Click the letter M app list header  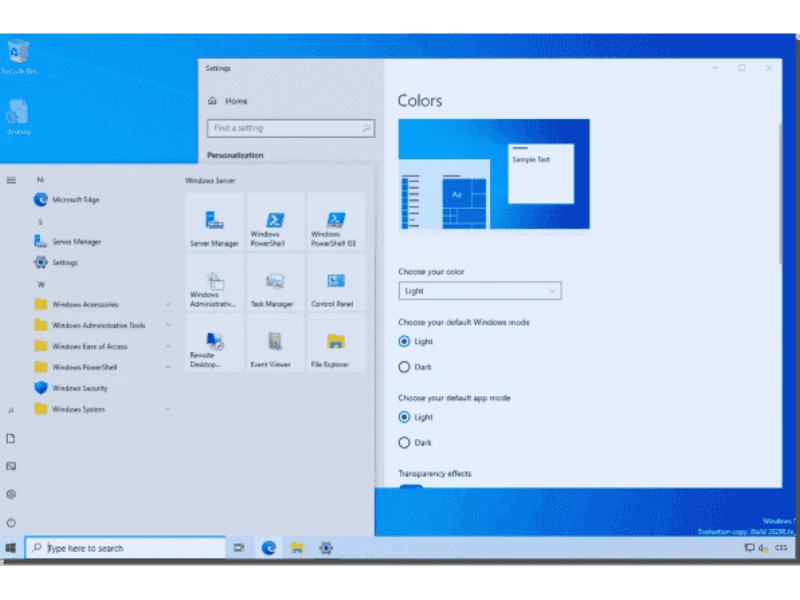[40, 180]
